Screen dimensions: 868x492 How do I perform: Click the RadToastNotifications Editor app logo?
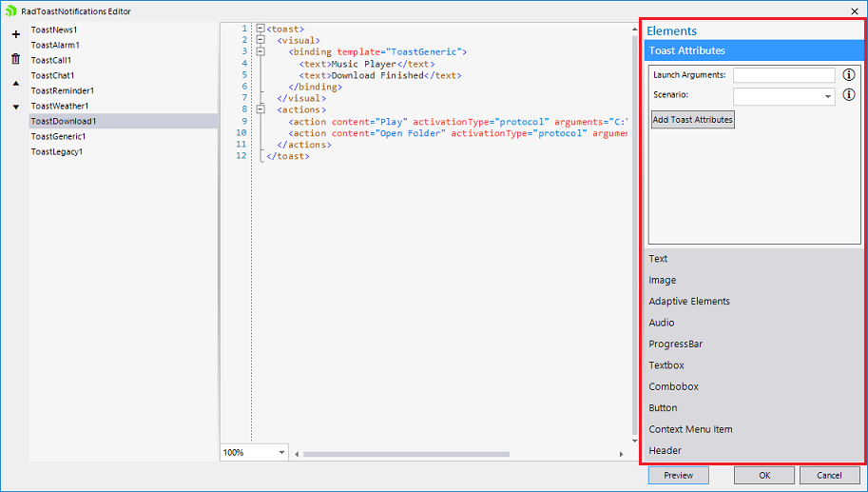click(10, 10)
